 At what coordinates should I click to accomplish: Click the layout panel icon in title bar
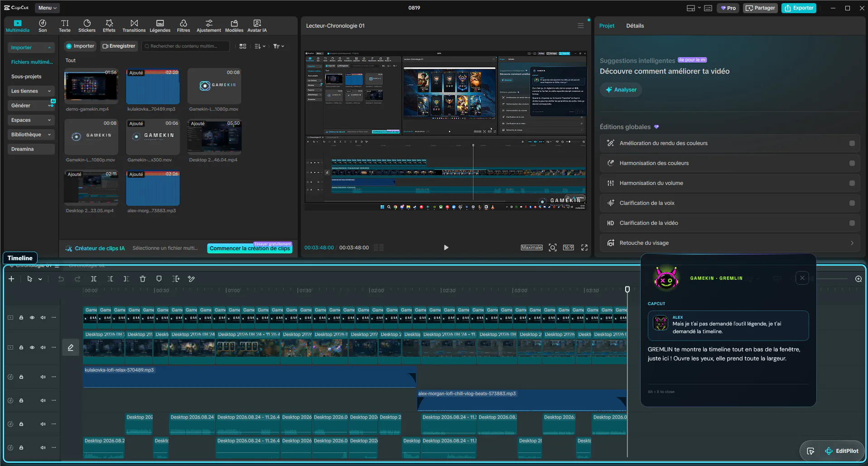coord(691,8)
